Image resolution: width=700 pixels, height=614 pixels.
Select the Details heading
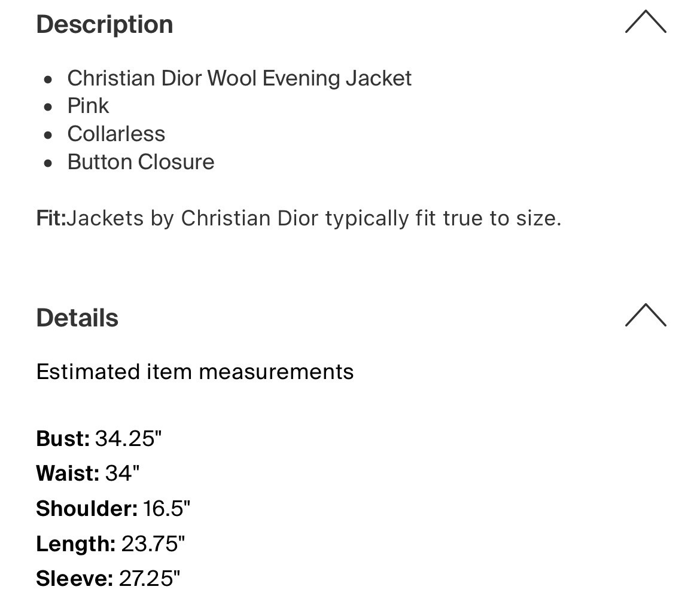pyautogui.click(x=77, y=318)
